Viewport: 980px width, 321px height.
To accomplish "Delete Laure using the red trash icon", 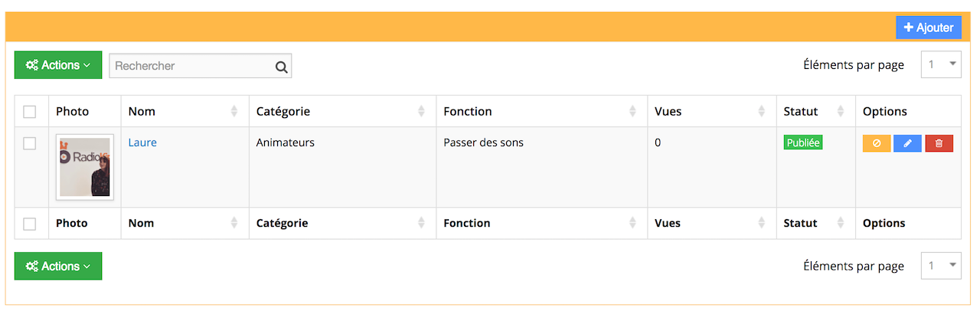I will pyautogui.click(x=939, y=143).
